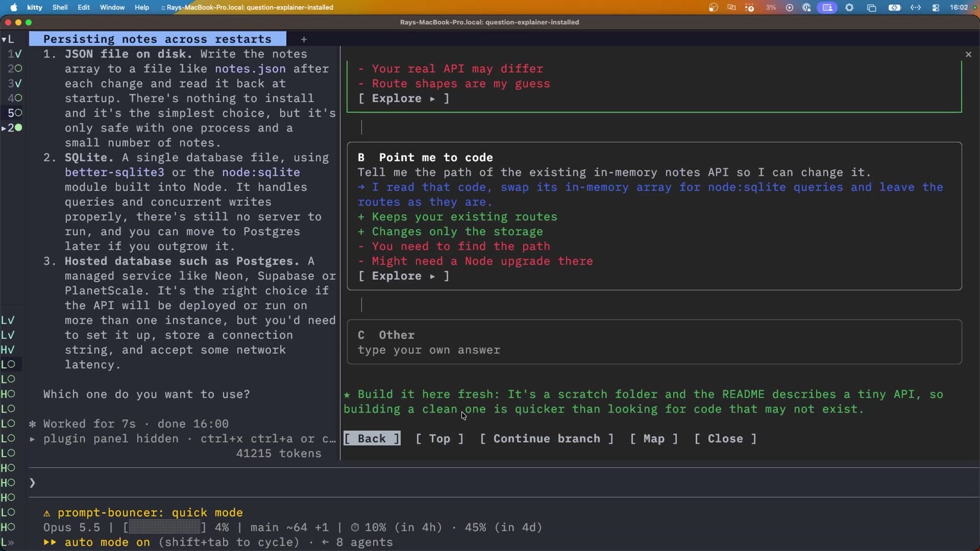The height and width of the screenshot is (551, 980).
Task: Click the [ Top ] button
Action: [x=439, y=439]
